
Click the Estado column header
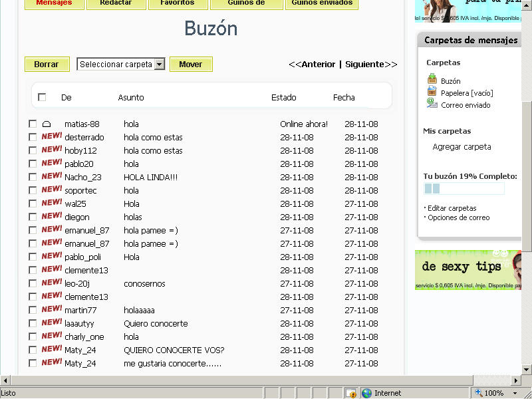click(x=284, y=97)
